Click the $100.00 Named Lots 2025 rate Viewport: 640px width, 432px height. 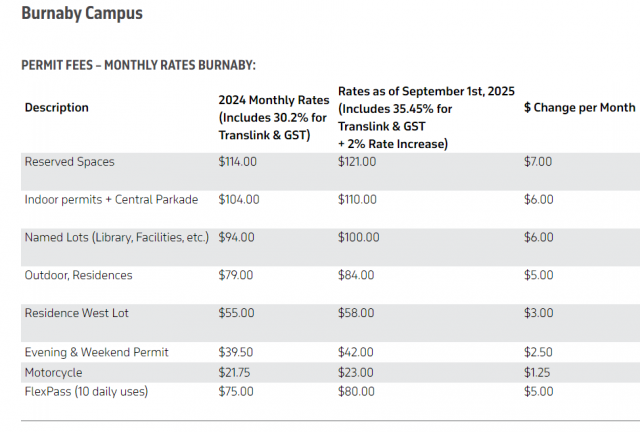[358, 238]
